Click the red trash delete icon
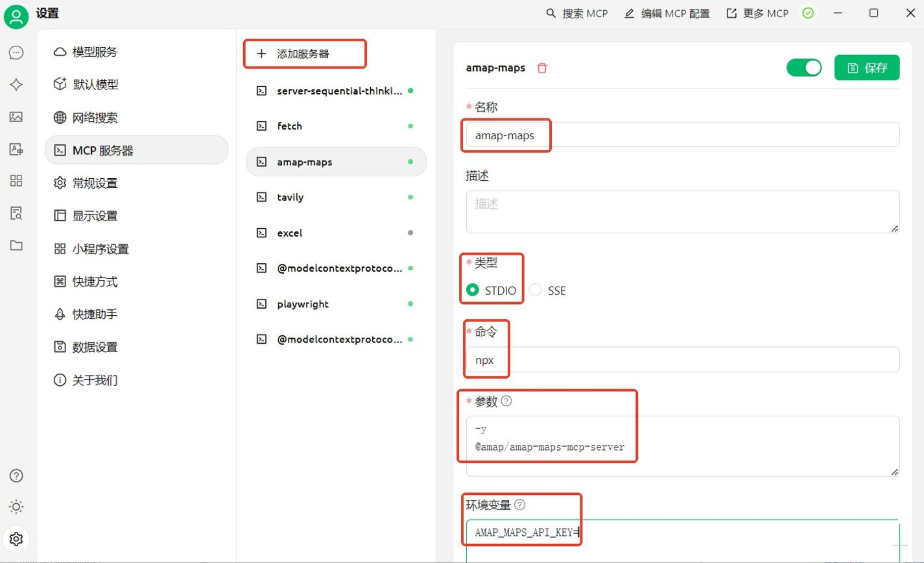Screen dimensions: 924x563 [x=542, y=68]
